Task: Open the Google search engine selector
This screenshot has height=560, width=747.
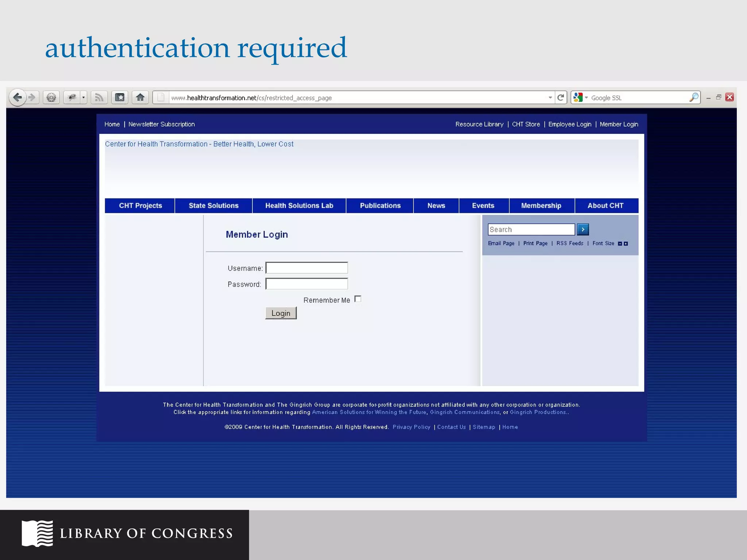Action: point(580,97)
